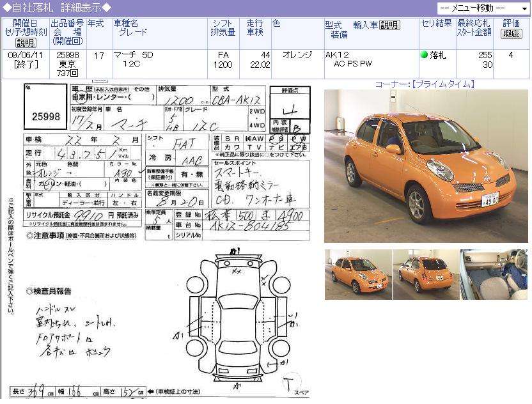Click the 出品番号 column header

(67, 24)
